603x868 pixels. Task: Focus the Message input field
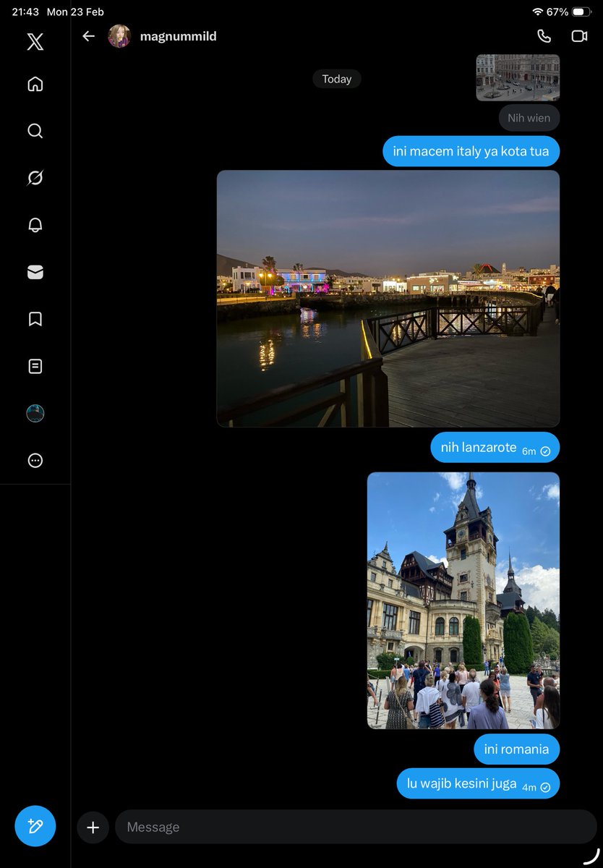tap(356, 827)
